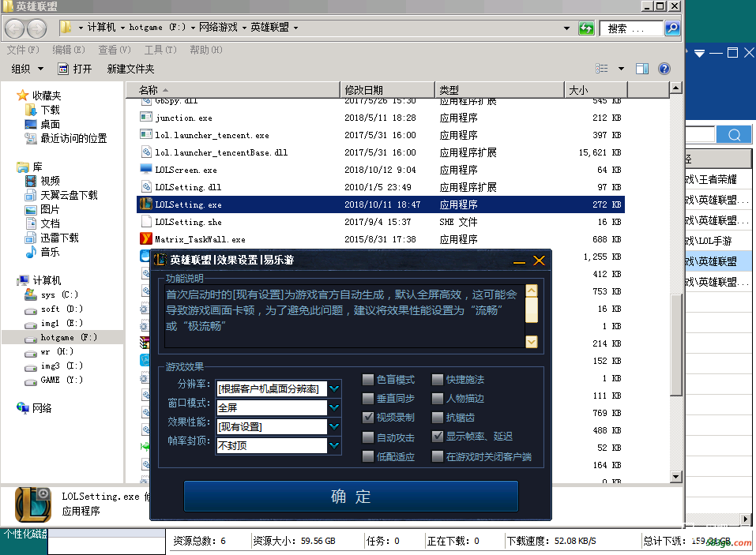
Task: Enable the 低配适应 checkbox
Action: click(368, 456)
